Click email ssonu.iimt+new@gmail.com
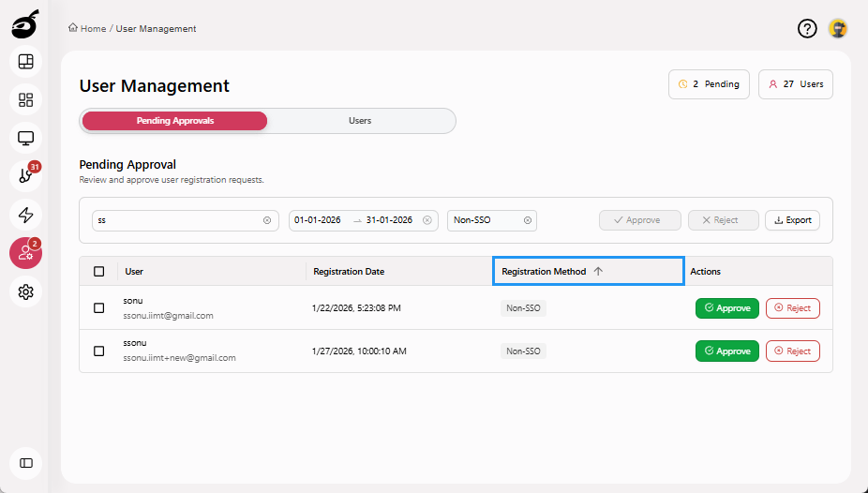This screenshot has width=868, height=493. point(179,358)
